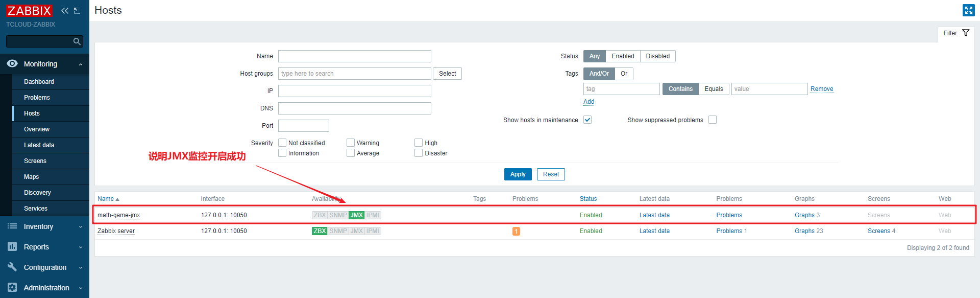Click the ZABBIX logo
Viewport: 980px width, 298px height.
pos(29,11)
